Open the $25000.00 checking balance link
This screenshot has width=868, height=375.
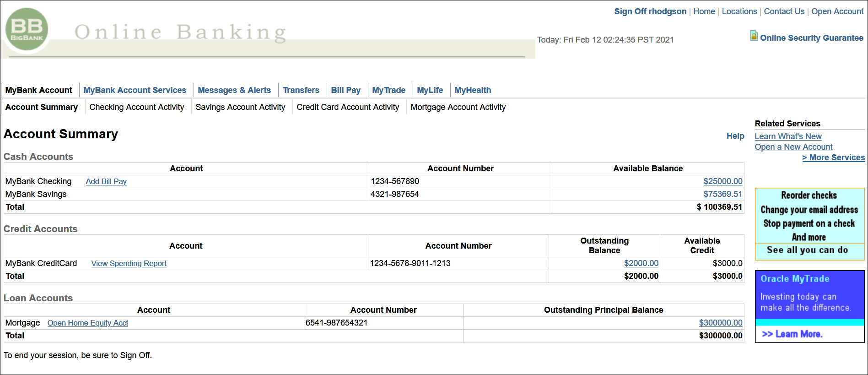point(723,181)
